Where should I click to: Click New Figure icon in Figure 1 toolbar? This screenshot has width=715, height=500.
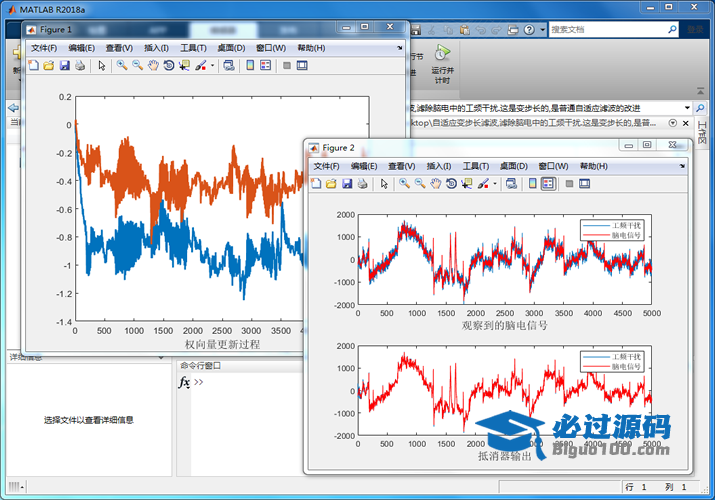(x=33, y=66)
